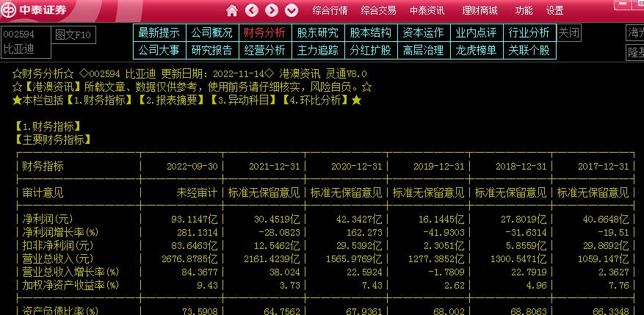Switch to the 最新提示 tab
The height and width of the screenshot is (315, 644).
pyautogui.click(x=159, y=32)
